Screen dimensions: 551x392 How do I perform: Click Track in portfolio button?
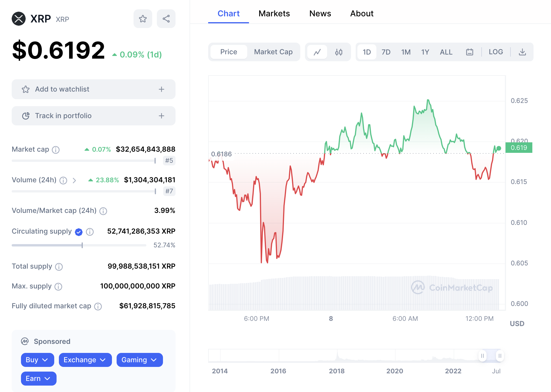pyautogui.click(x=93, y=116)
